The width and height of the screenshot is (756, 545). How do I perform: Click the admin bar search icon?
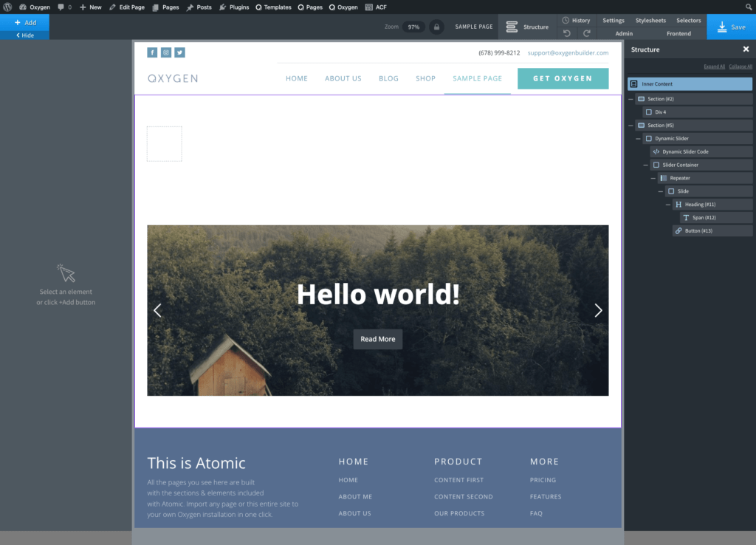[x=749, y=7]
